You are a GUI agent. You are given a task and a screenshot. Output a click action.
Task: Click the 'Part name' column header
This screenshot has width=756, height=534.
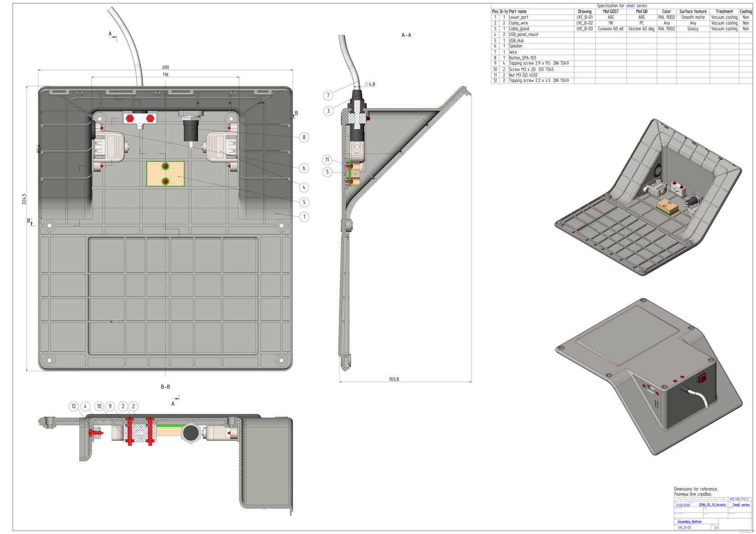tap(517, 11)
